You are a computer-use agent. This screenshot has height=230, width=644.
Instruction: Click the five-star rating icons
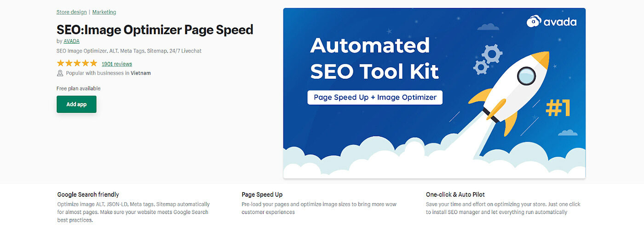[x=77, y=64]
